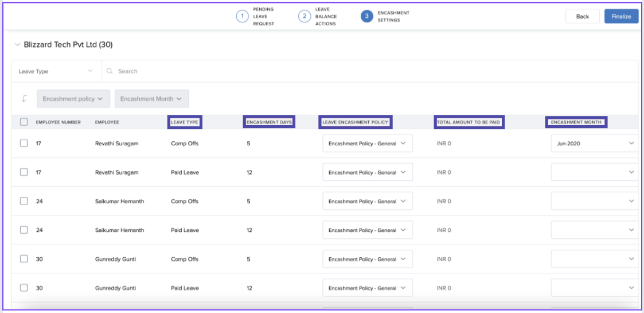Click the Back button

pyautogui.click(x=582, y=17)
